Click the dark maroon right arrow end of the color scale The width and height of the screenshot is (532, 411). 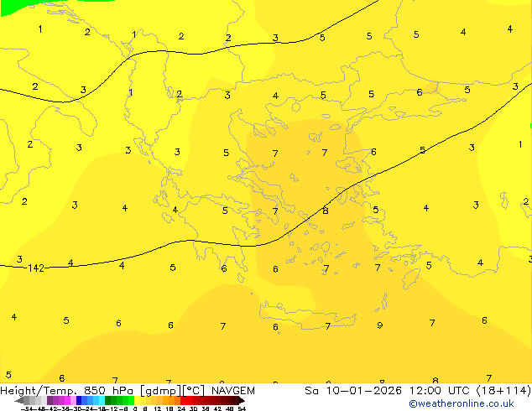(242, 400)
